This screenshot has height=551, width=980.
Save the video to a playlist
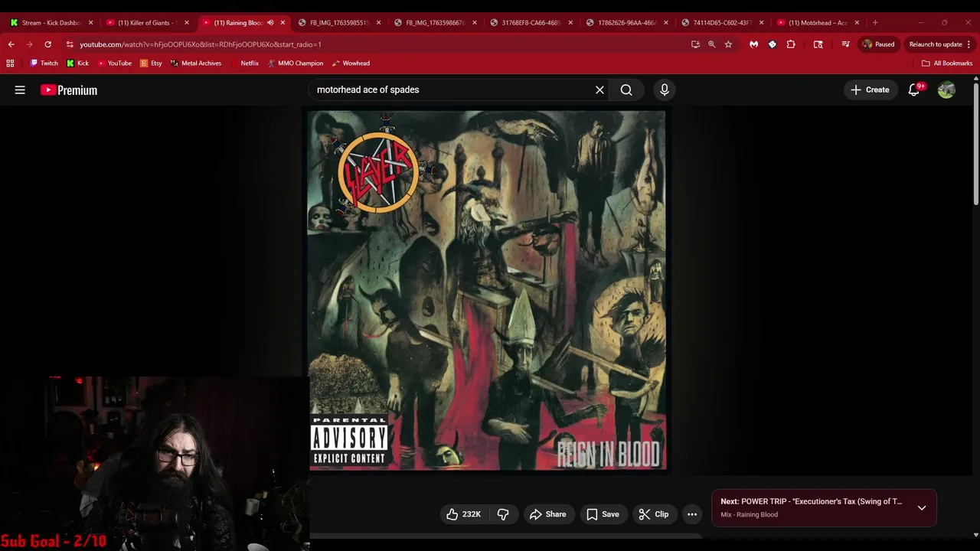pos(603,514)
